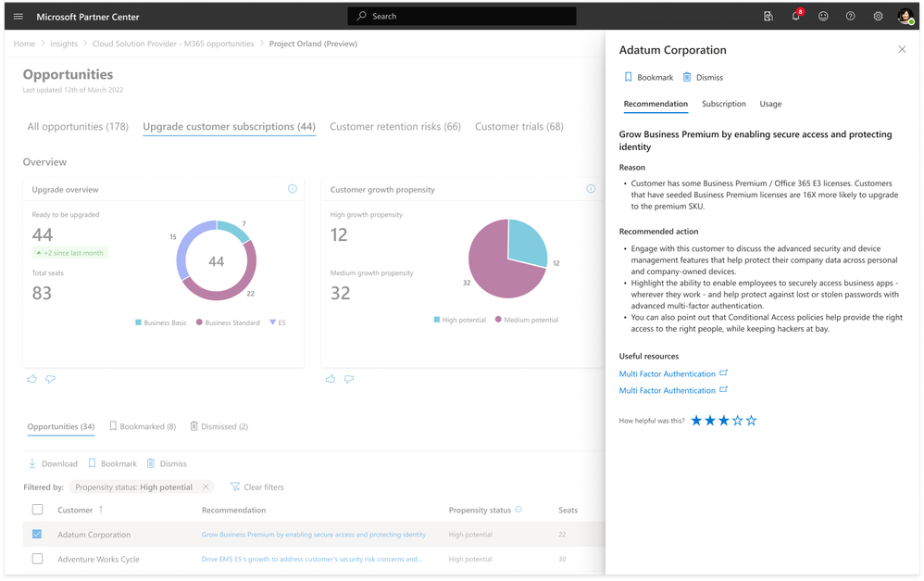Check Adventure Works Cycle row checkbox
The width and height of the screenshot is (924, 581).
37,559
